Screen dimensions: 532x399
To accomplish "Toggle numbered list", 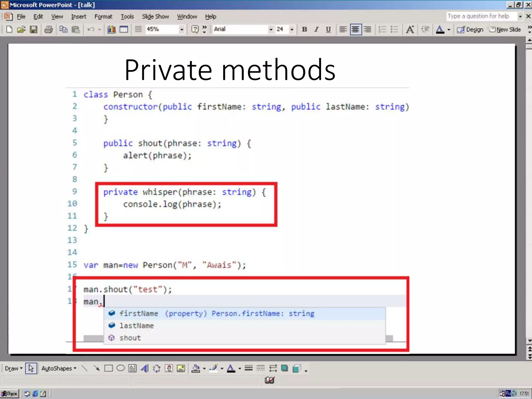I will (x=382, y=29).
